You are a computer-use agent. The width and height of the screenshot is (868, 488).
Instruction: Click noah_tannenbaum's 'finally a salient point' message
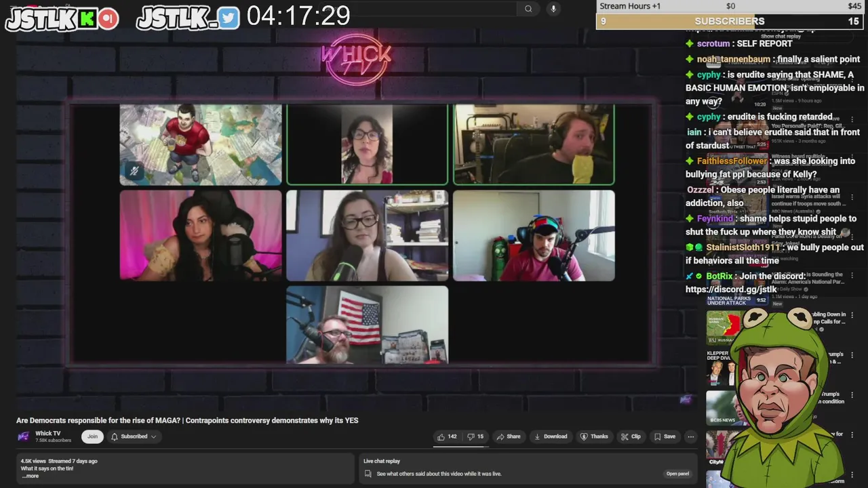coord(773,59)
